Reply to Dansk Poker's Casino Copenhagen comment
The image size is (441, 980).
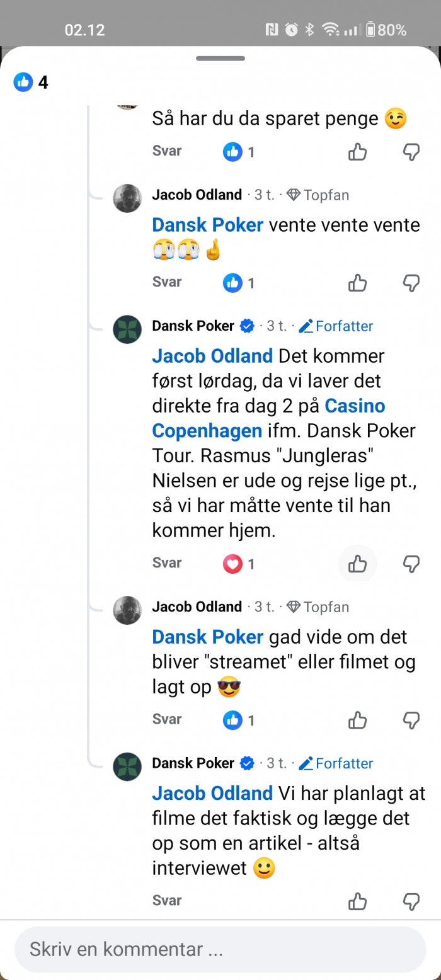tap(167, 563)
